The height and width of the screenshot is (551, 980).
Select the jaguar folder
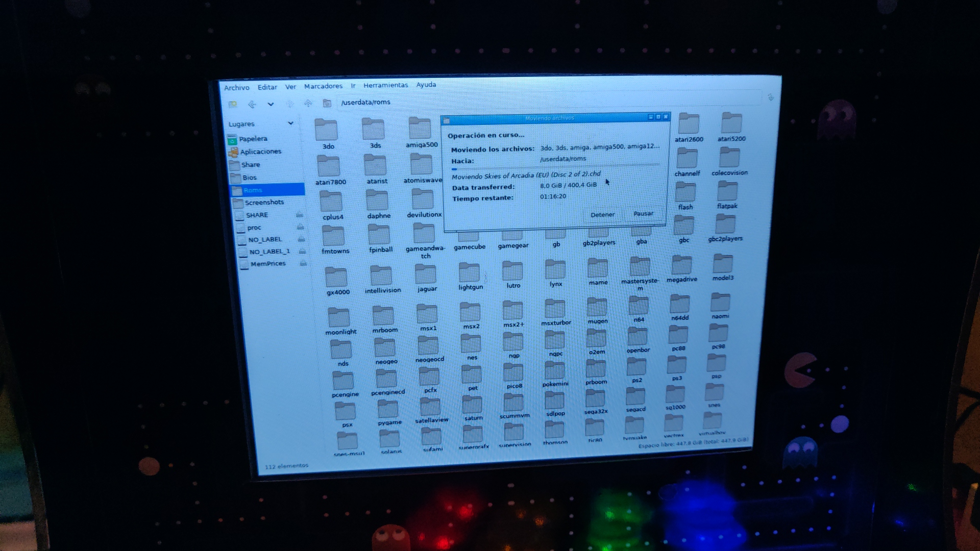click(x=426, y=279)
